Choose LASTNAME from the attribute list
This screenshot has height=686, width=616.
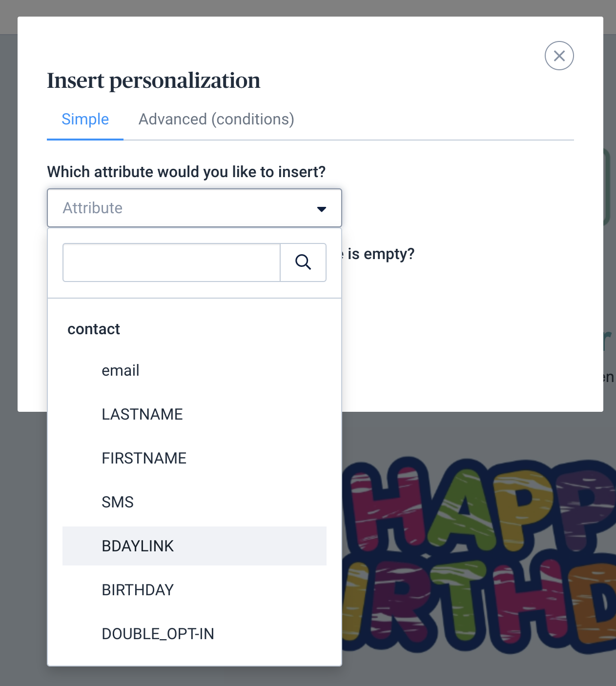coord(142,415)
